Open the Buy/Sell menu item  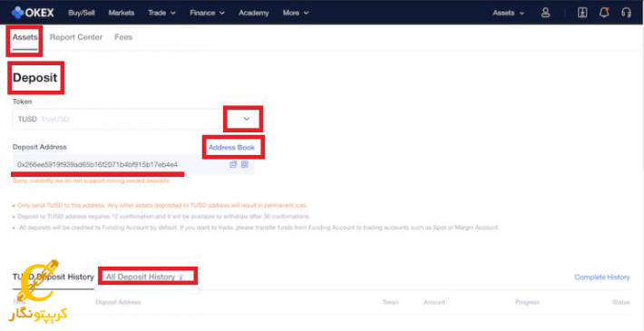pos(82,13)
